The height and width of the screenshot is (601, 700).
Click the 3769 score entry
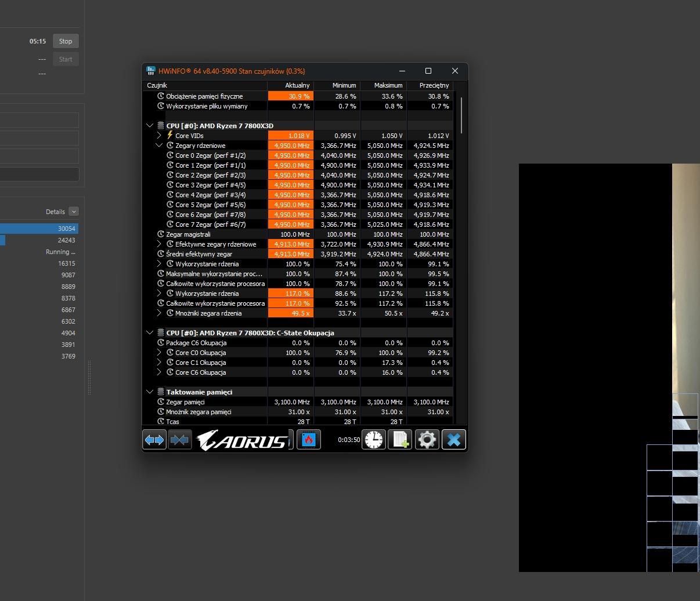coord(68,356)
